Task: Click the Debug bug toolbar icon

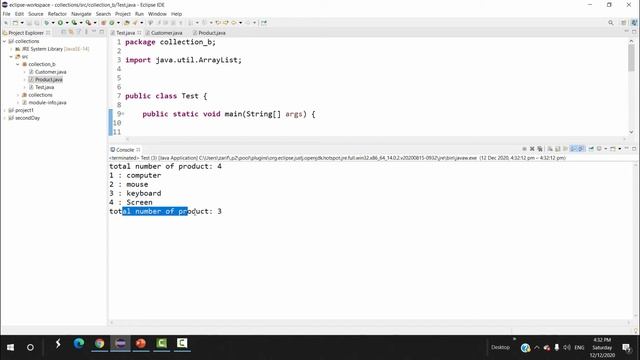Action: (47, 23)
